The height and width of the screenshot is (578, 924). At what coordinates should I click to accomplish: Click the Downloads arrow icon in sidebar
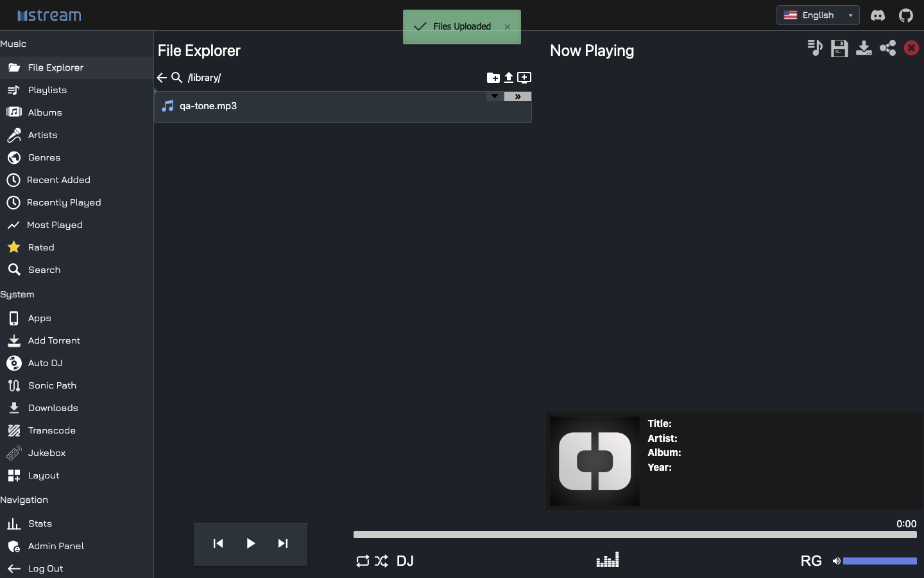click(14, 408)
